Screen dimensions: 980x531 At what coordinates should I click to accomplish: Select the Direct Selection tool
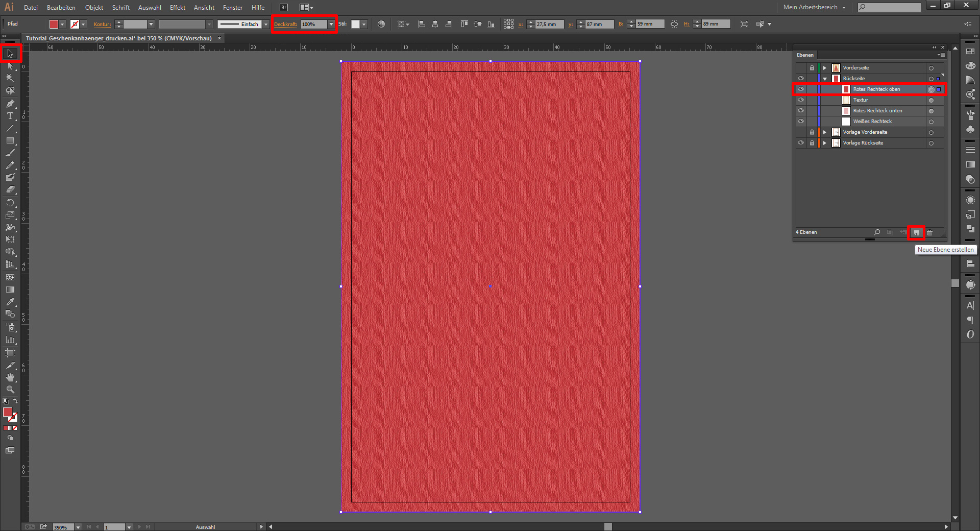tap(10, 66)
